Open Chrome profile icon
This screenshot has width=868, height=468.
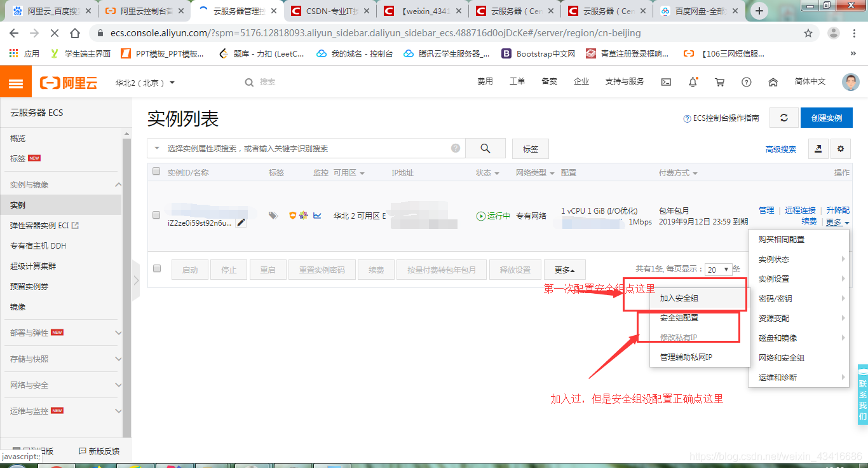click(x=833, y=33)
